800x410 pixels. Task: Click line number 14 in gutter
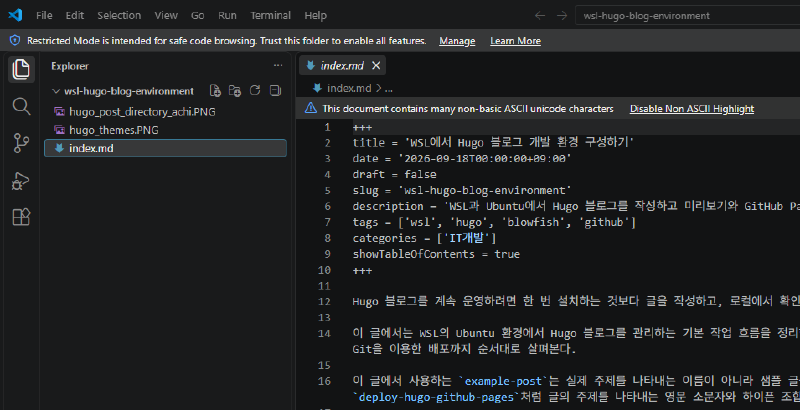(324, 333)
